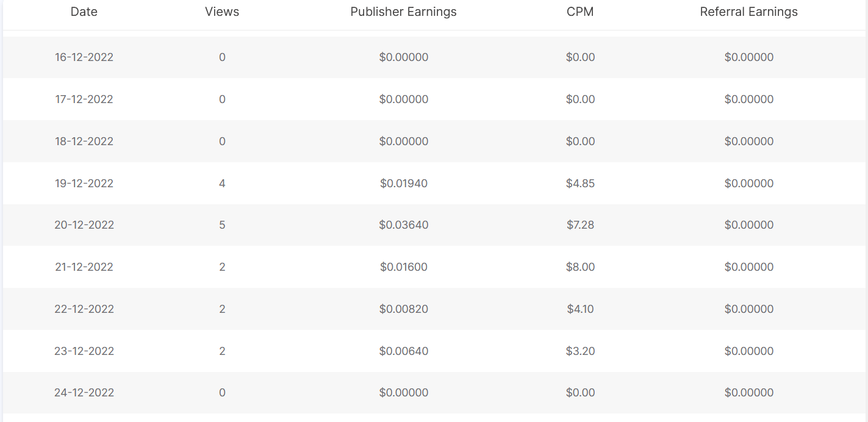Click publisher earnings $0.01940

(x=404, y=184)
